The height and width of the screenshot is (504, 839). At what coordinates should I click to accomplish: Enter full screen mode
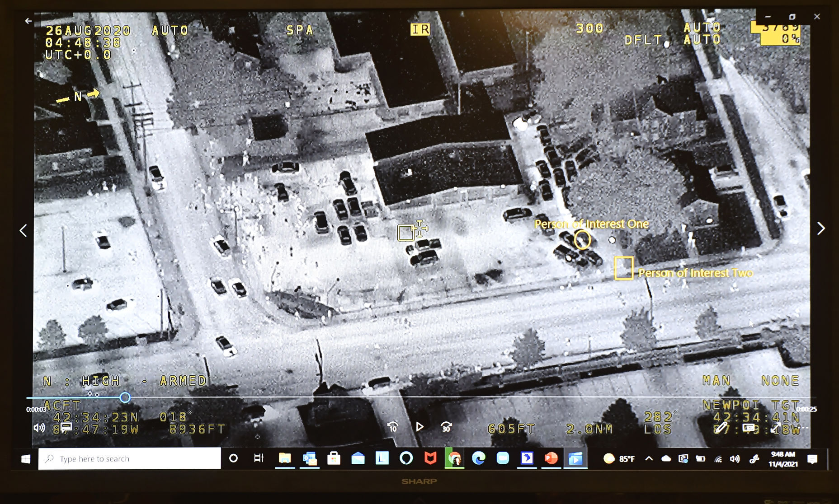click(776, 427)
